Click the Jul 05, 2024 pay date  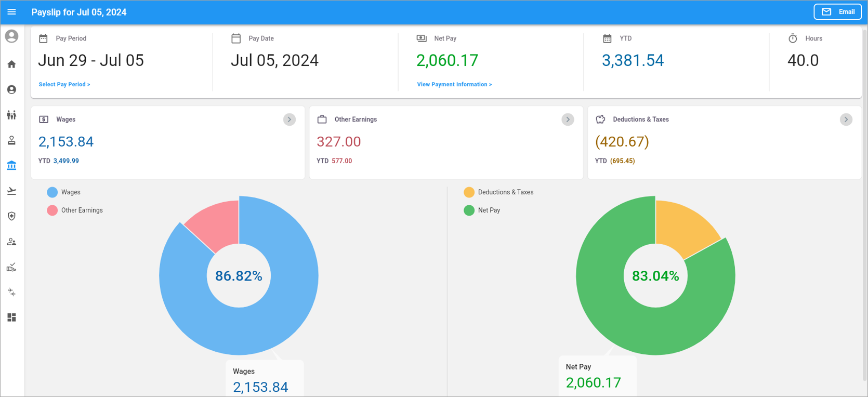click(x=274, y=60)
